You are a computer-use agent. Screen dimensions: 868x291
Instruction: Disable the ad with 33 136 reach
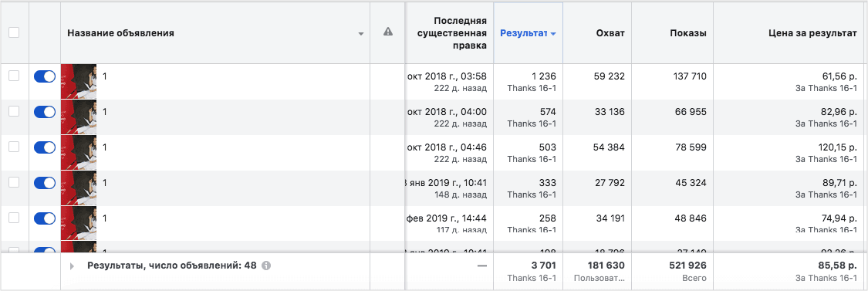(45, 112)
